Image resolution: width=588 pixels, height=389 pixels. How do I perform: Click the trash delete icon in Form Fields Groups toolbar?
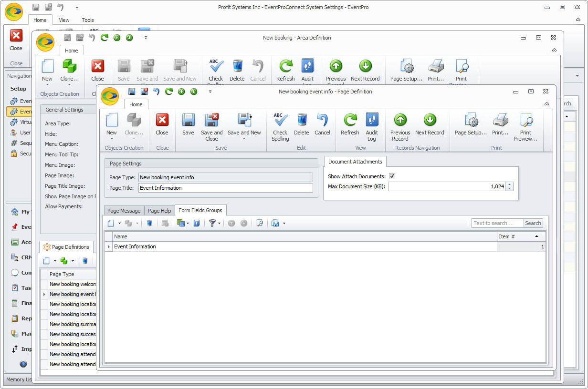(149, 223)
